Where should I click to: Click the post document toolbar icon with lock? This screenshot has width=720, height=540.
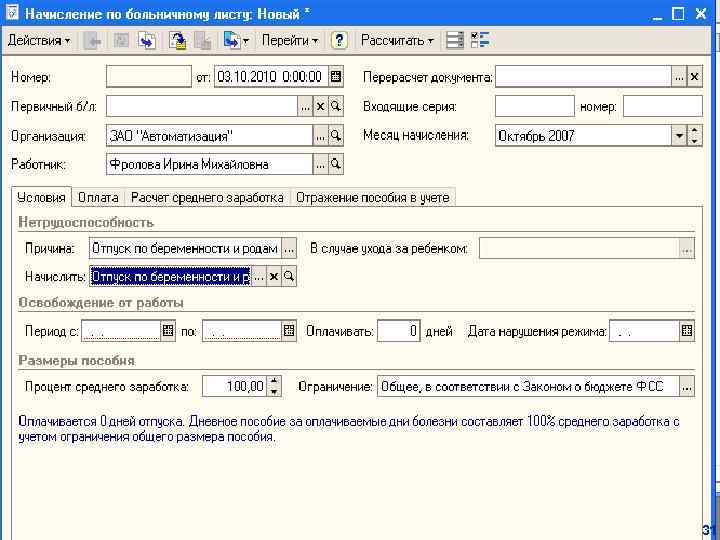tap(178, 41)
